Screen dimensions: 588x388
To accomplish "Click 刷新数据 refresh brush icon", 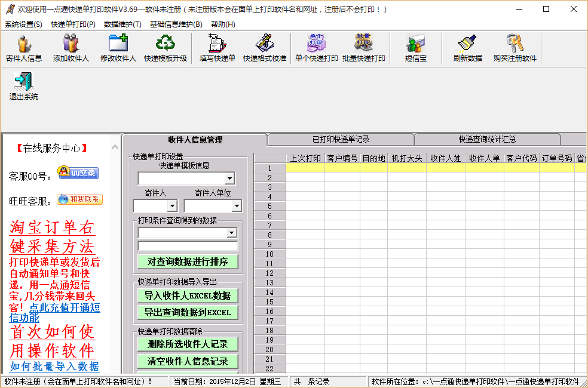I will coord(467,48).
